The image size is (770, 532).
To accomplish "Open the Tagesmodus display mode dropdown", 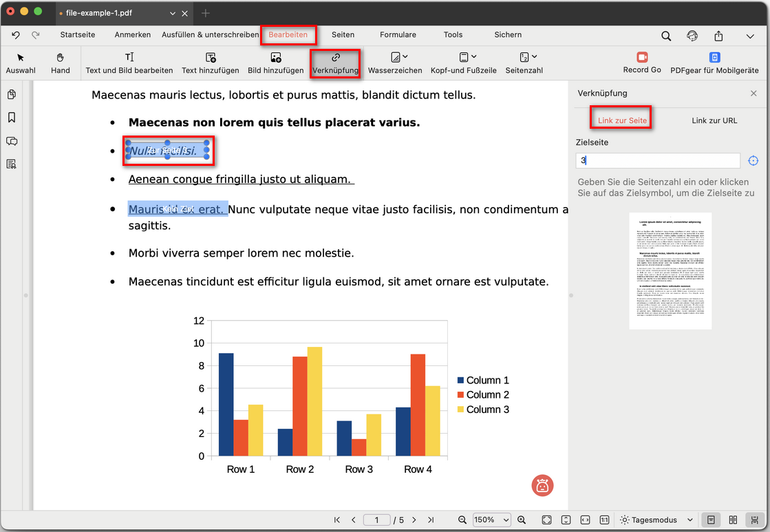I will coord(649,520).
